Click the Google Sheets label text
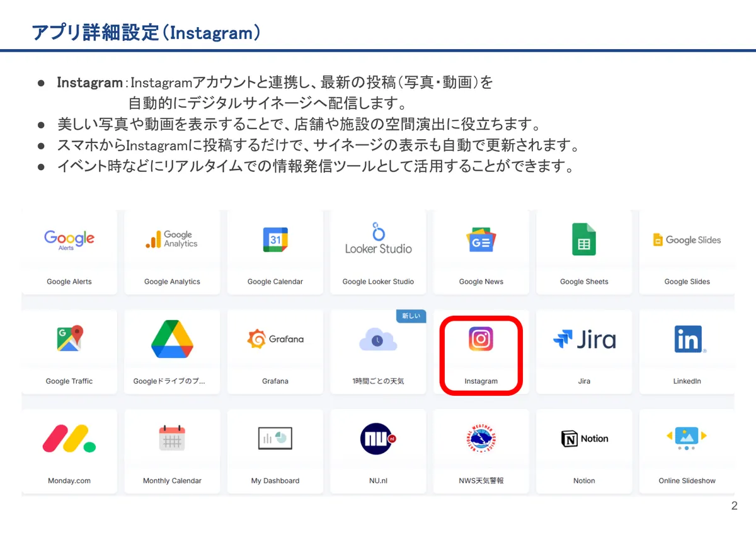This screenshot has height=535, width=756. click(584, 282)
